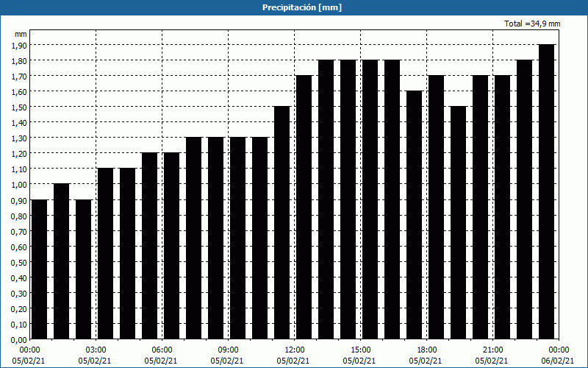588x368 pixels.
Task: Click the 1,10 y-axis value
Action: point(19,169)
